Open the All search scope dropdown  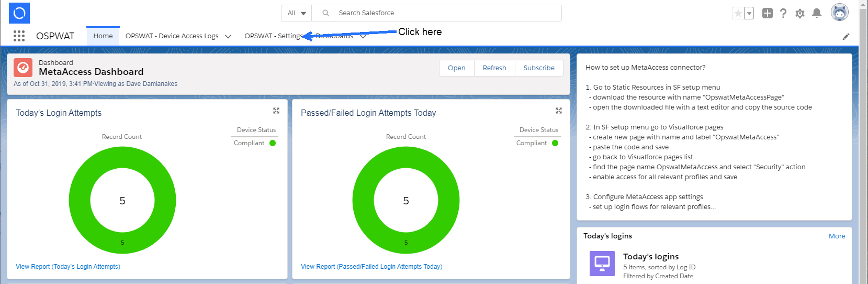click(296, 13)
